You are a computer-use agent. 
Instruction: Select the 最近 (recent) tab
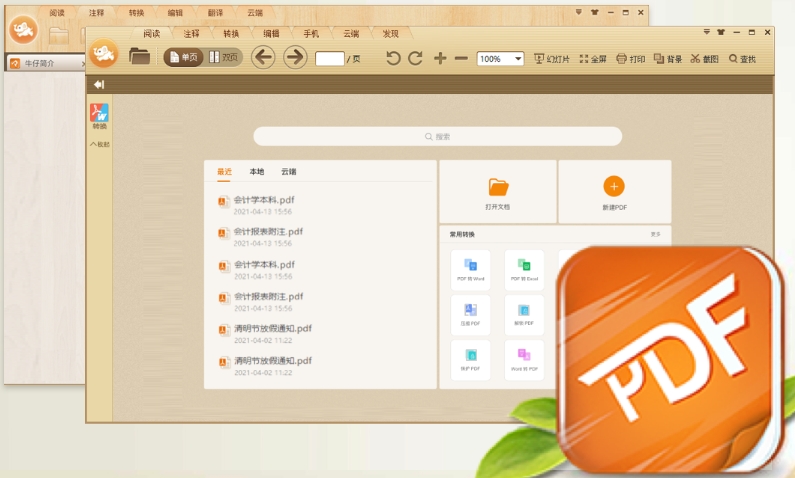point(224,172)
